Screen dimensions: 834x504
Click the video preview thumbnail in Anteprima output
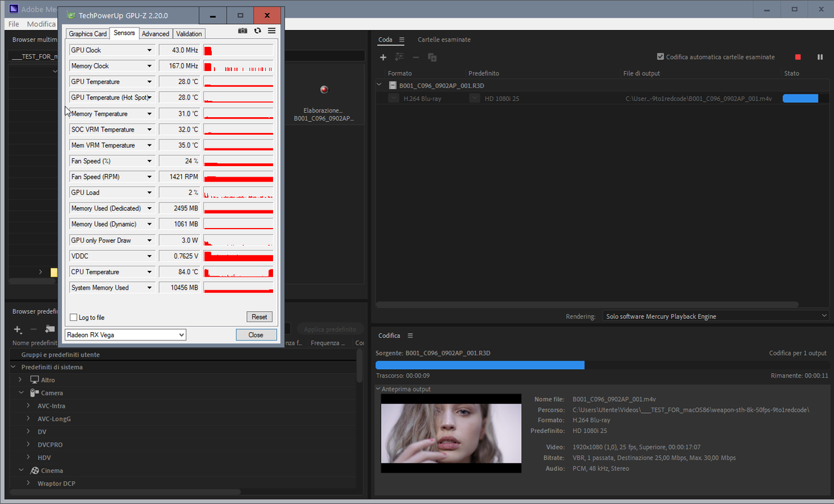click(x=451, y=433)
